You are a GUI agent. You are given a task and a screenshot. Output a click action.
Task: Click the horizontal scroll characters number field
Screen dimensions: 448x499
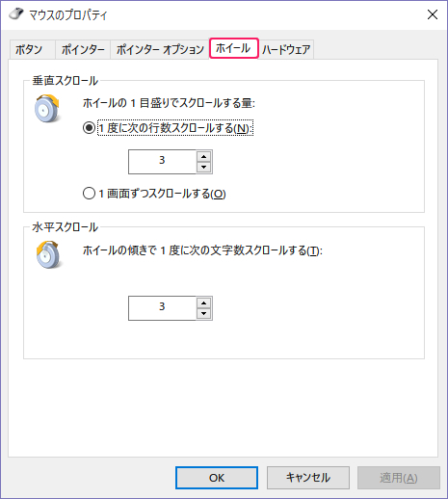click(x=162, y=308)
